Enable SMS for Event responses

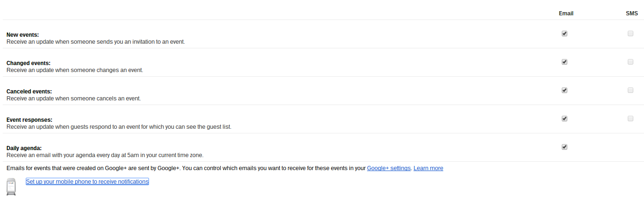[631, 119]
